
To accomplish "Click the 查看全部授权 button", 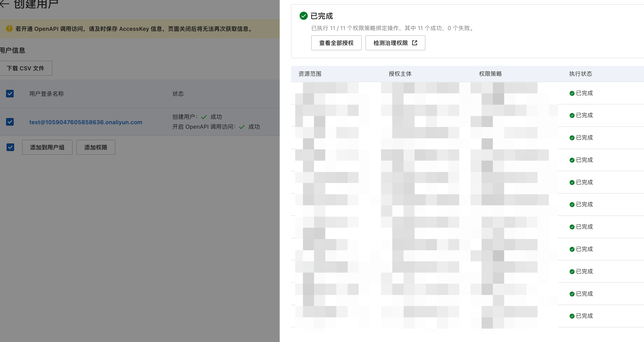I will 336,43.
